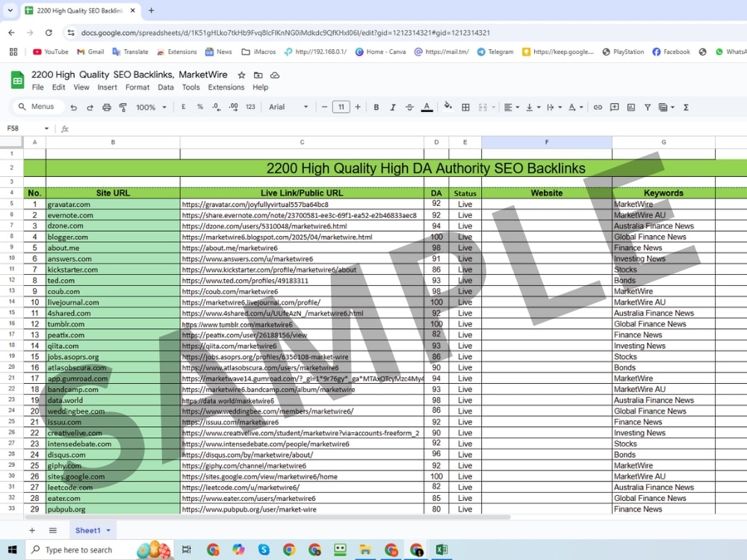Increase decimal places
The height and width of the screenshot is (560, 747).
[x=233, y=107]
